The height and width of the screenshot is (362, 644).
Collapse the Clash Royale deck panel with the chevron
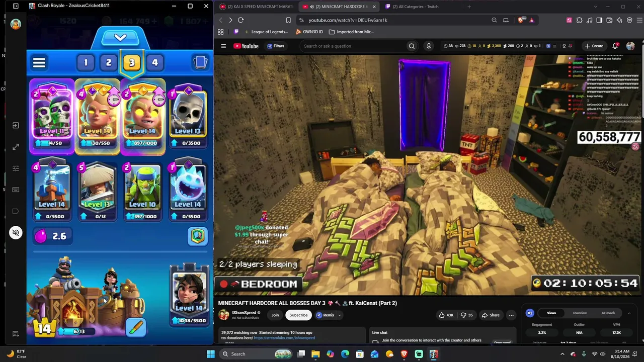pos(120,38)
